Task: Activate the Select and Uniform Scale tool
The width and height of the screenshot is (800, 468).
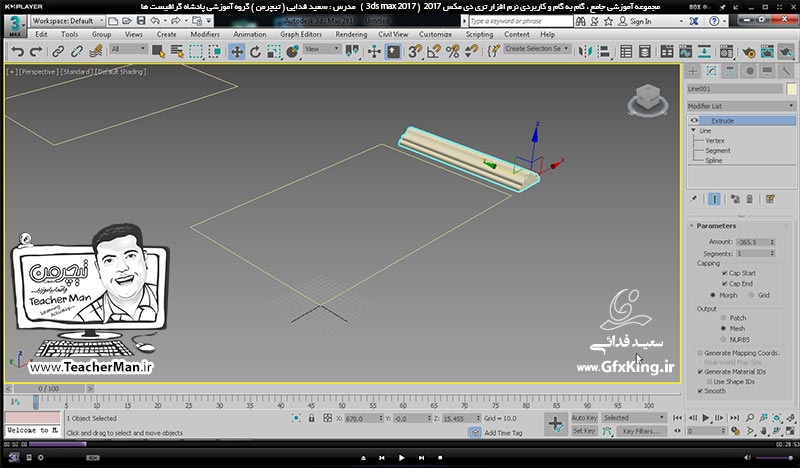Action: (274, 52)
